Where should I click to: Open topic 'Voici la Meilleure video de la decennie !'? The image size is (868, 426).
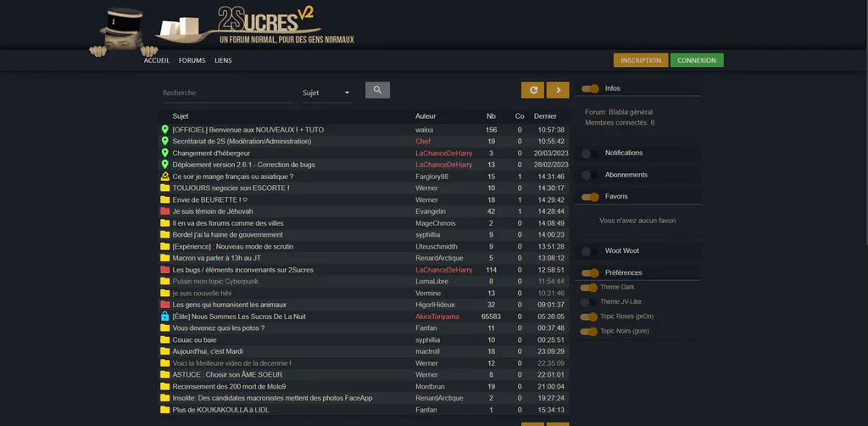pos(232,363)
